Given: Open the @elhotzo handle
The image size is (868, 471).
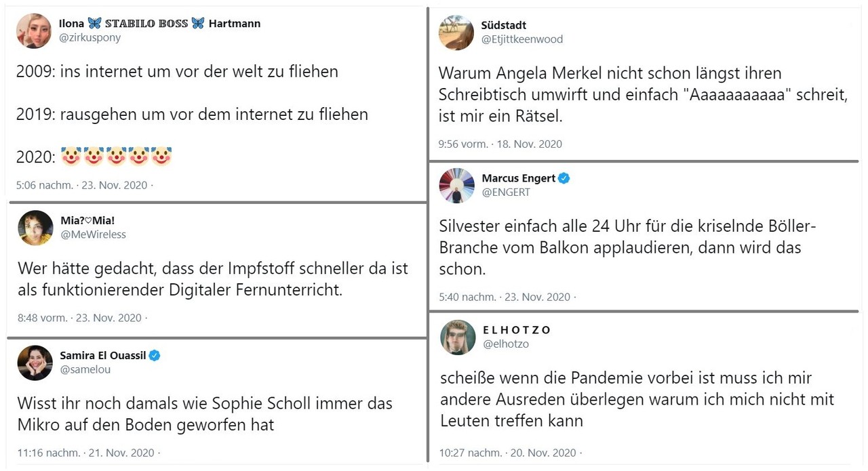Looking at the screenshot, I should click(x=506, y=344).
